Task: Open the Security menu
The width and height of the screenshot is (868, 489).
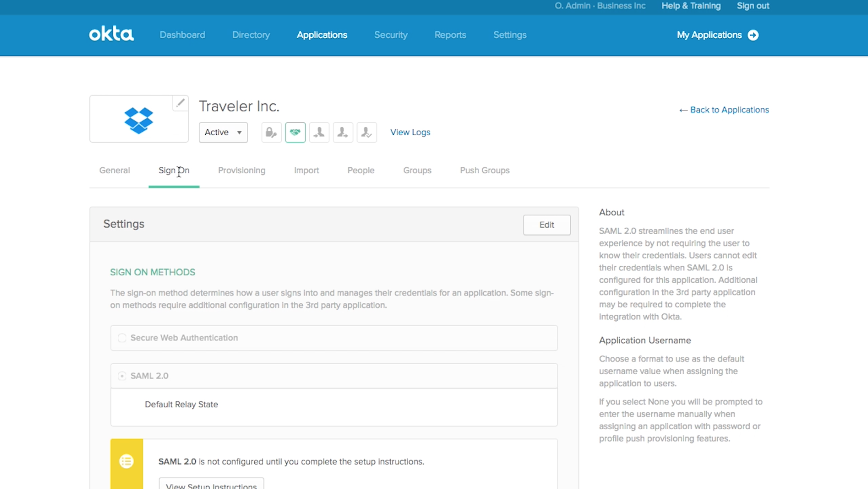Action: [391, 35]
